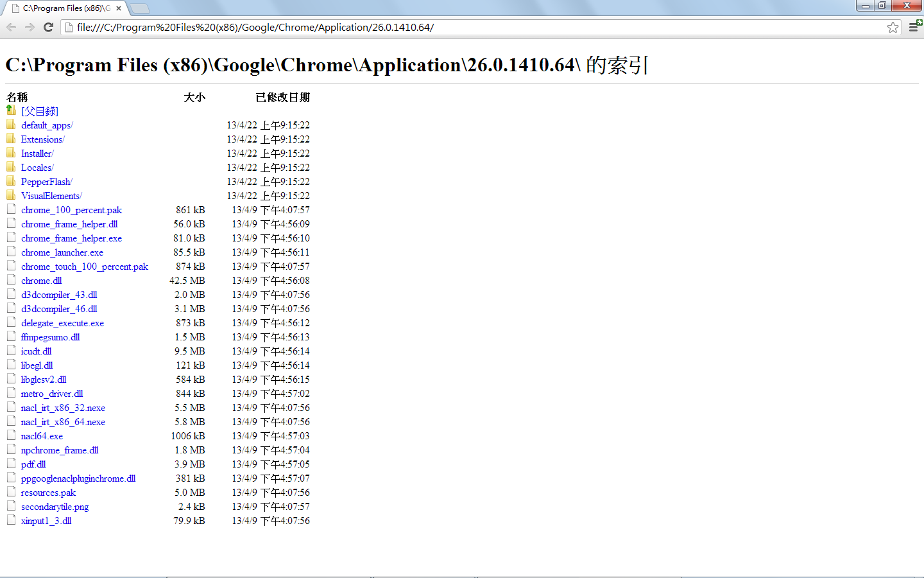Screen dimensions: 924x578
Task: Open chrome.dll file link
Action: point(42,281)
